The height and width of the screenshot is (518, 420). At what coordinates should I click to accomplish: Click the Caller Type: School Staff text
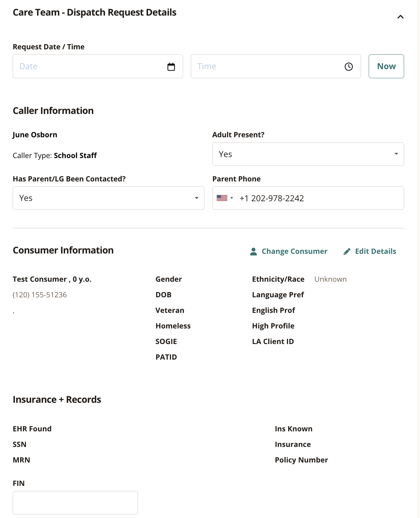click(55, 155)
